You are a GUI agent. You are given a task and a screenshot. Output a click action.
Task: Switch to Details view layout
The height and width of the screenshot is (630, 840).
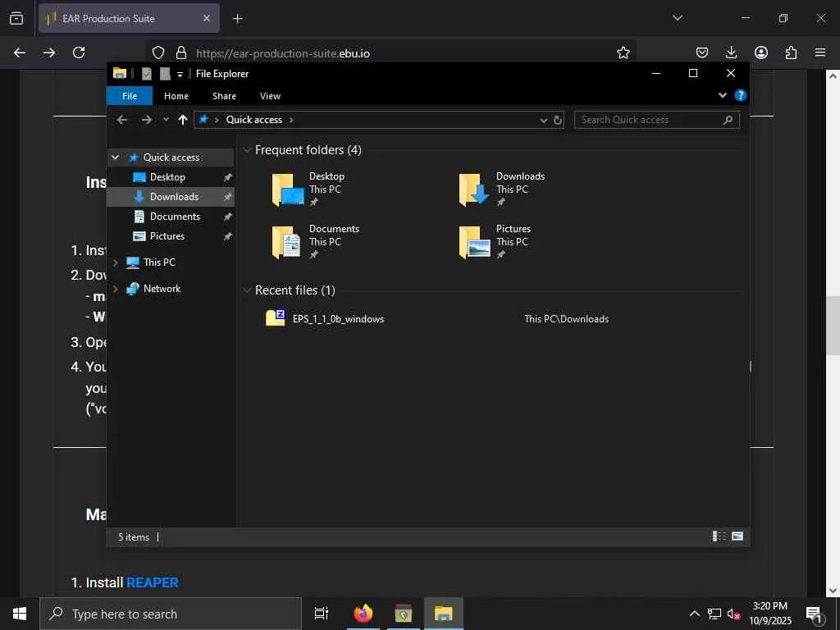719,536
